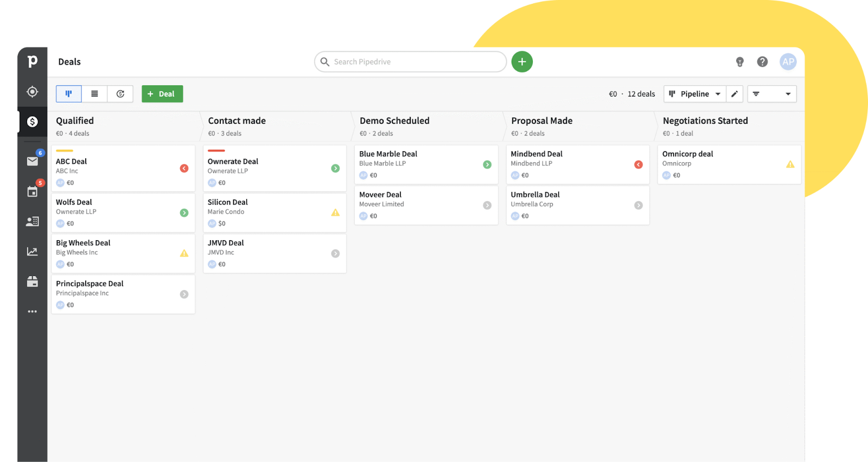The height and width of the screenshot is (462, 868).
Task: Open the Contacts icon in sidebar
Action: click(x=33, y=221)
